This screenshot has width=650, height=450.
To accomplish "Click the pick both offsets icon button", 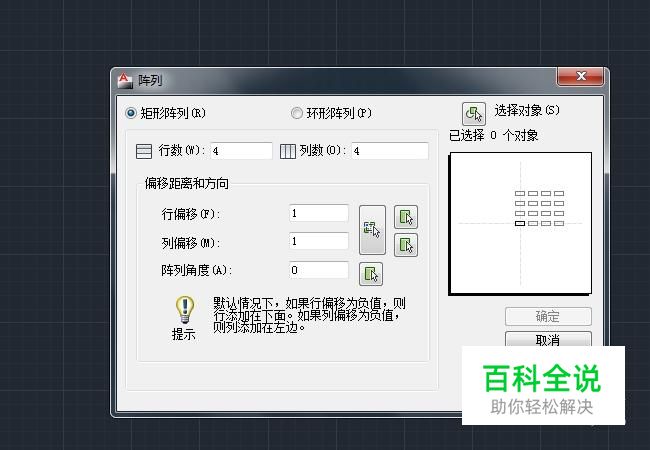I will (x=372, y=230).
